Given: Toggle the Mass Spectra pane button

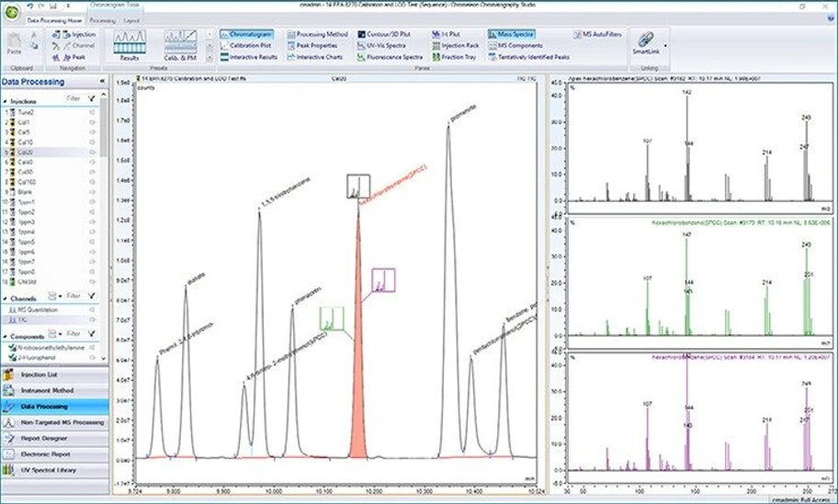Looking at the screenshot, I should pos(511,34).
